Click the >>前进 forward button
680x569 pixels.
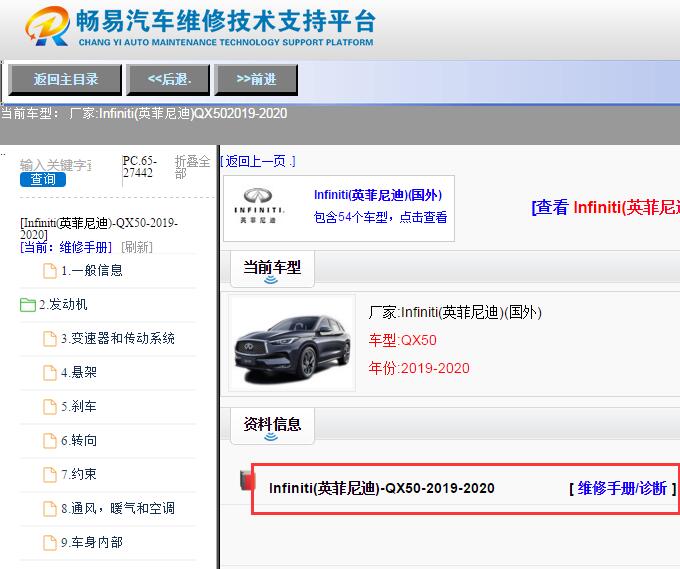256,79
